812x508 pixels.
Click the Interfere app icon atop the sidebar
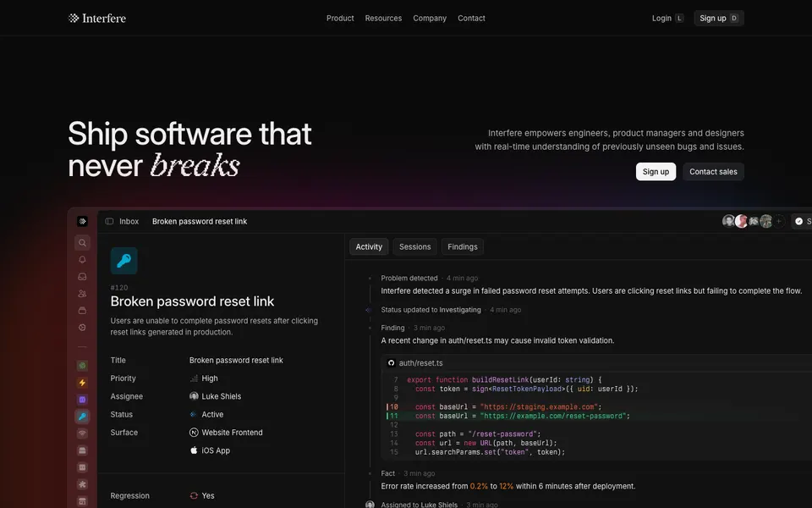tap(82, 221)
